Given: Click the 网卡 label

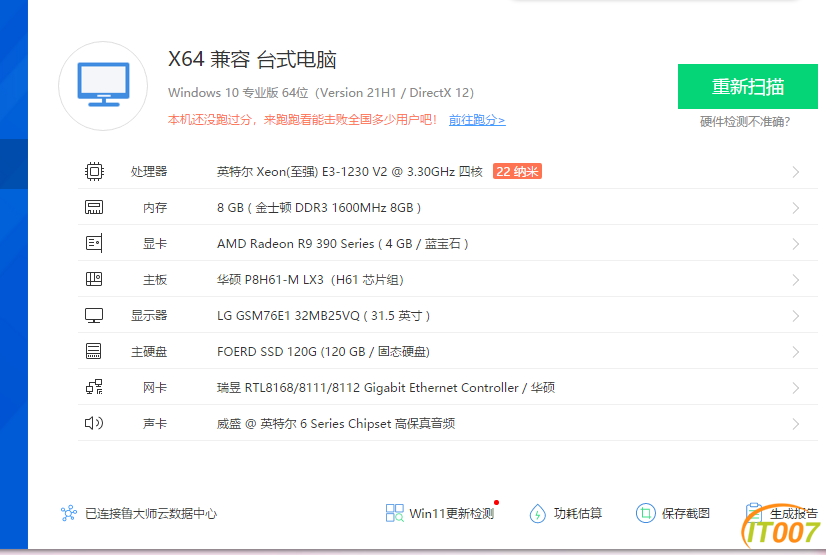Looking at the screenshot, I should 155,388.
